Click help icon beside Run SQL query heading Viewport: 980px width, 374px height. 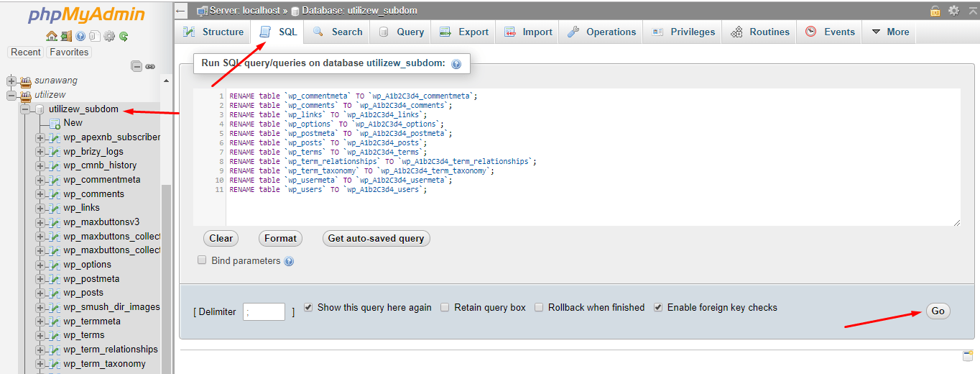tap(456, 64)
